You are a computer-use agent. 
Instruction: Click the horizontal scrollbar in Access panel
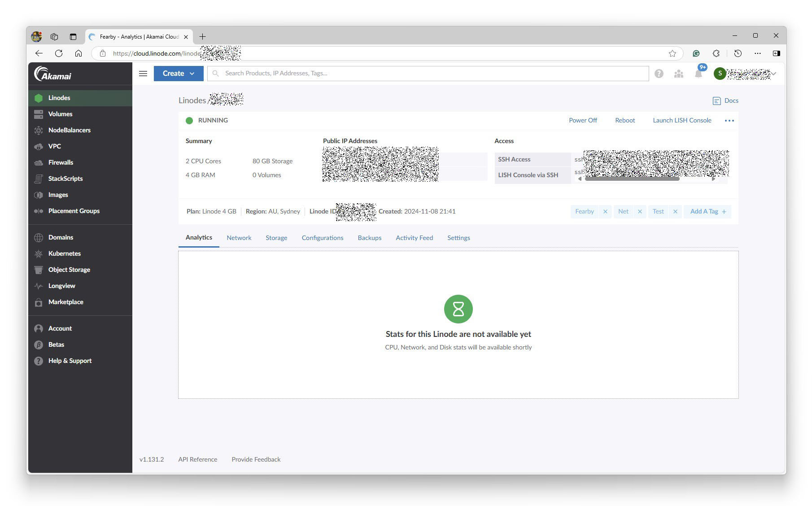pos(632,179)
